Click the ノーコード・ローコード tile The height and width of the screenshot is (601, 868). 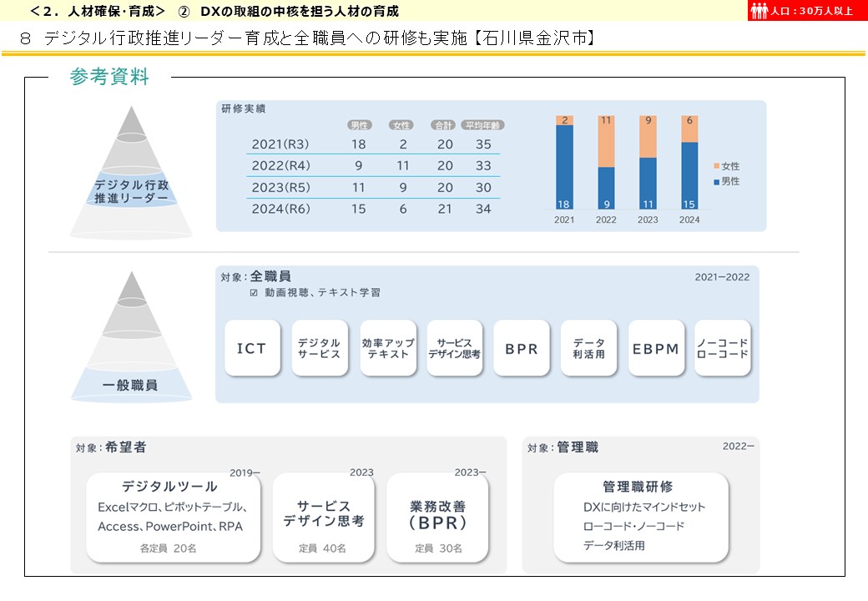(723, 348)
